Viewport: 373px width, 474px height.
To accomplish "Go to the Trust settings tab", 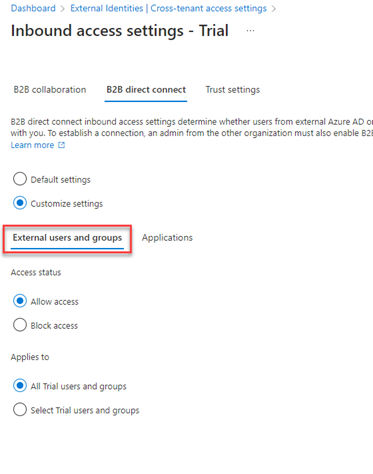I will 233,90.
